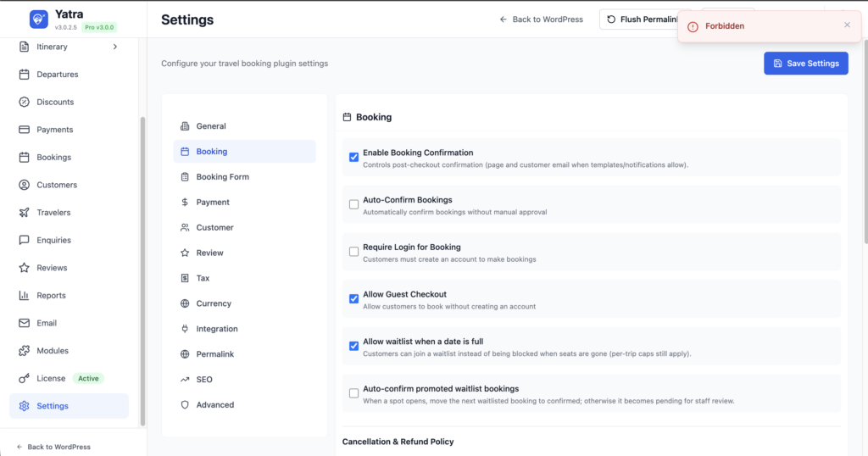Disable Allow Guest Checkout checkbox
This screenshot has height=456, width=868.
353,299
